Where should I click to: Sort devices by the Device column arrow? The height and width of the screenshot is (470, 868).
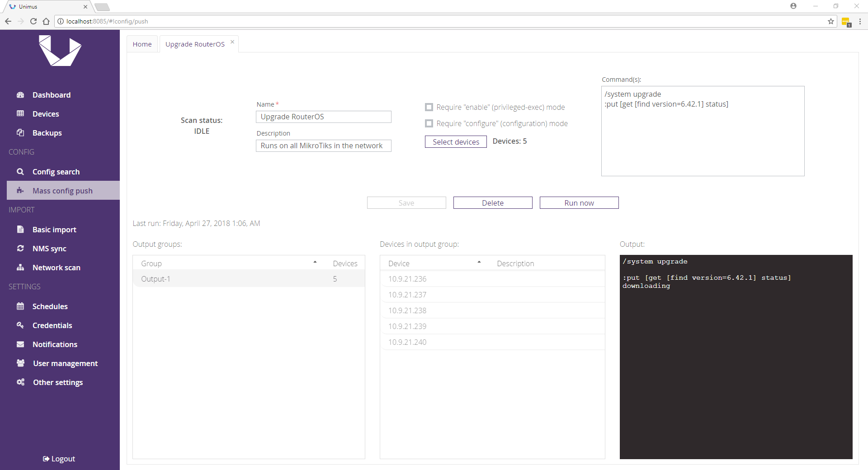click(479, 263)
